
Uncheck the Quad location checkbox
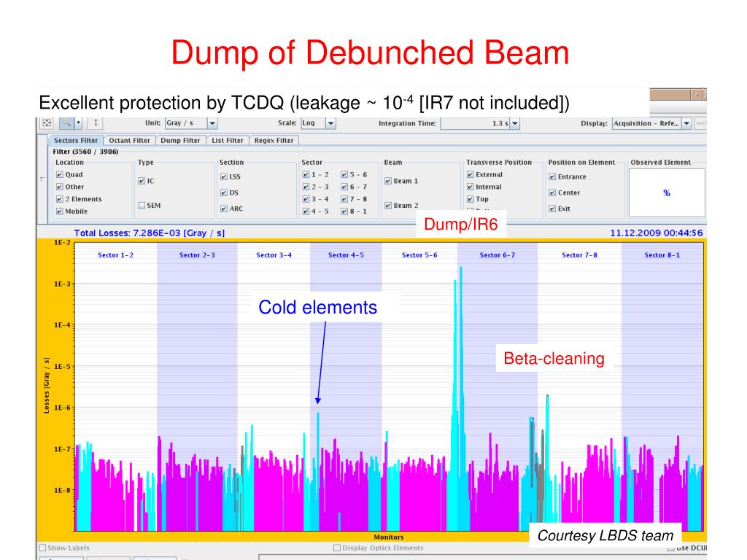60,174
